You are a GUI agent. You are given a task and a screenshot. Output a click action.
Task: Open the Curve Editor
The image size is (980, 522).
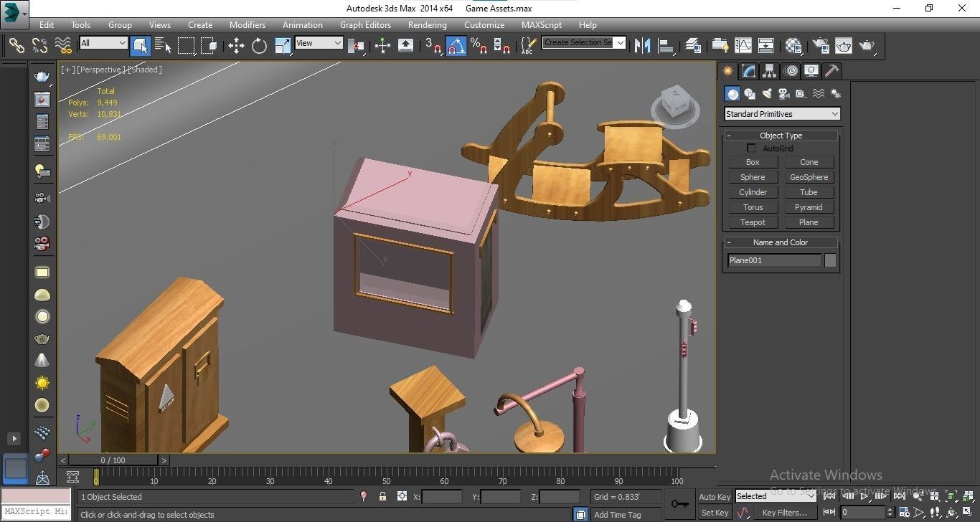coord(743,46)
